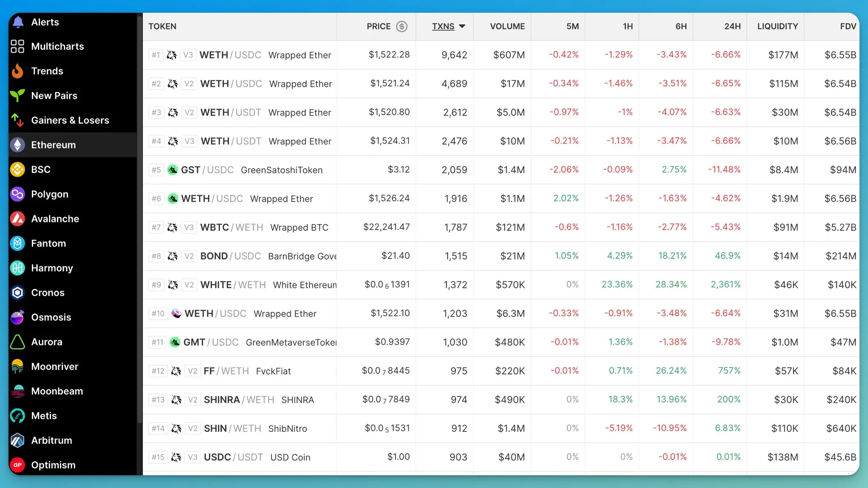Open Multicharts grid icon in sidebar
Image resolution: width=868 pixels, height=488 pixels.
17,46
